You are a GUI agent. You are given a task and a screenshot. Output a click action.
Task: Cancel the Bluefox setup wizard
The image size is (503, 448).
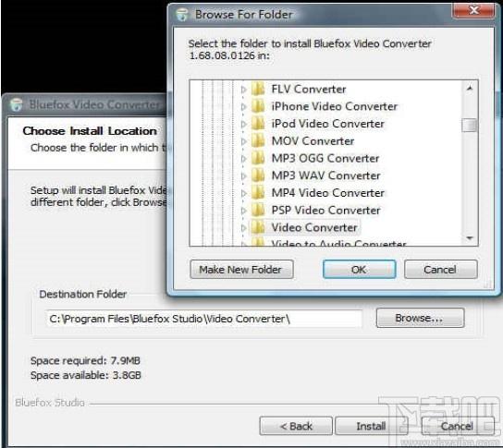tap(457, 426)
